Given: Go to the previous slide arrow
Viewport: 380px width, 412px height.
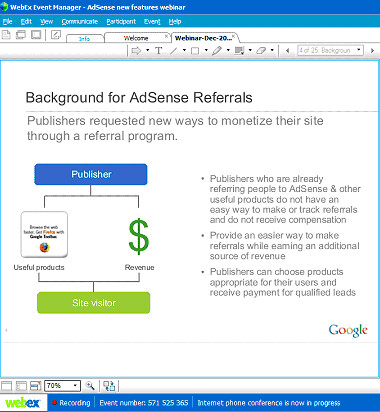Looking at the screenshot, I should 287,51.
